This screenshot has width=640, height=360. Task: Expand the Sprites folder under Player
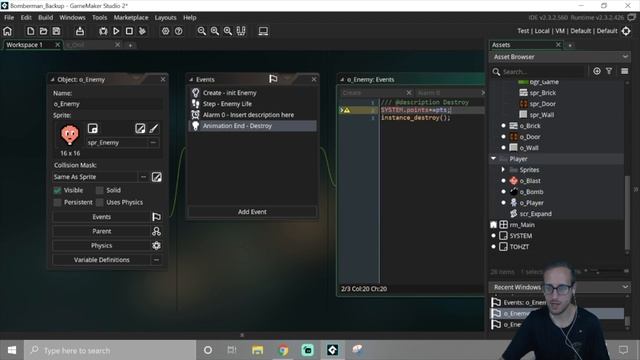coord(503,170)
